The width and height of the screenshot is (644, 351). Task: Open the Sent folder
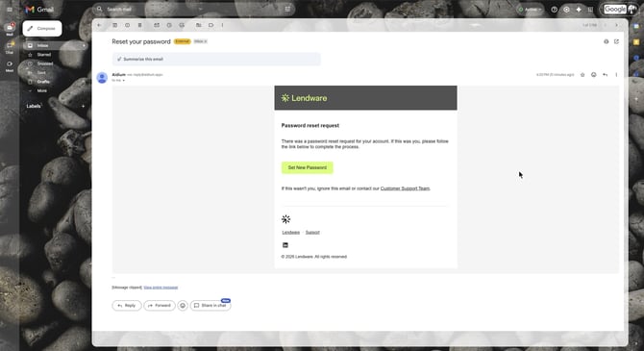(x=41, y=73)
